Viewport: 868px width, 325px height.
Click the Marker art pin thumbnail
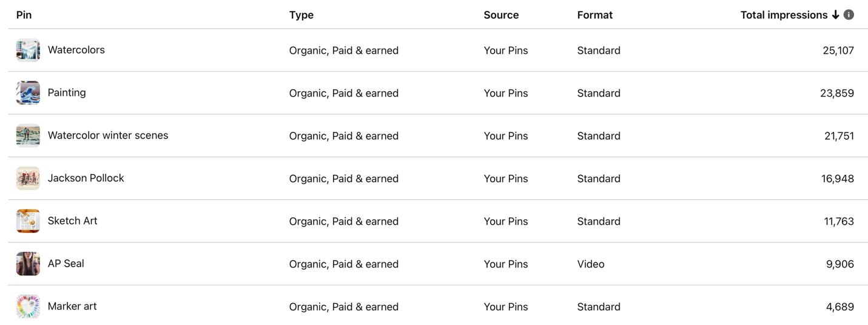click(x=28, y=307)
